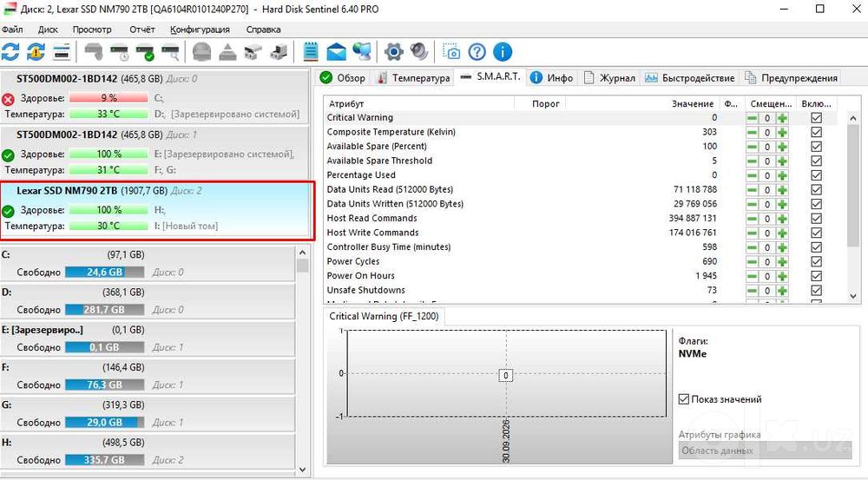Image resolution: width=868 pixels, height=480 pixels.
Task: Select the first ST500DM002 disk (Диск: 0)
Action: click(155, 96)
